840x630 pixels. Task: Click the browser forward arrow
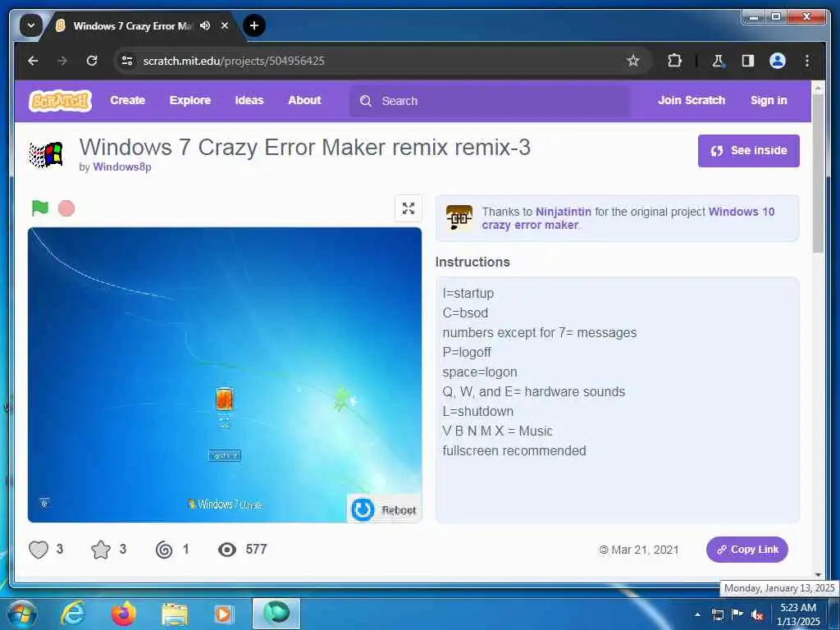coord(62,61)
